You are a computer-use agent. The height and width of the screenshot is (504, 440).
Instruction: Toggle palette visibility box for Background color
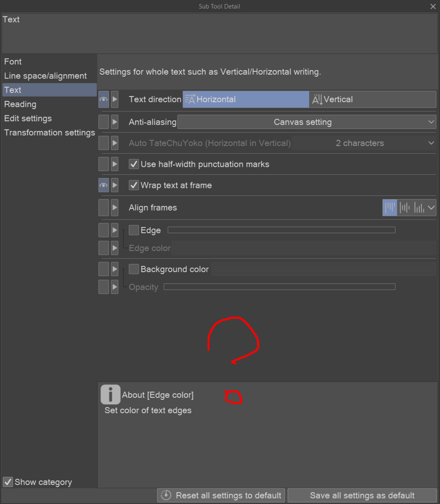tap(104, 269)
